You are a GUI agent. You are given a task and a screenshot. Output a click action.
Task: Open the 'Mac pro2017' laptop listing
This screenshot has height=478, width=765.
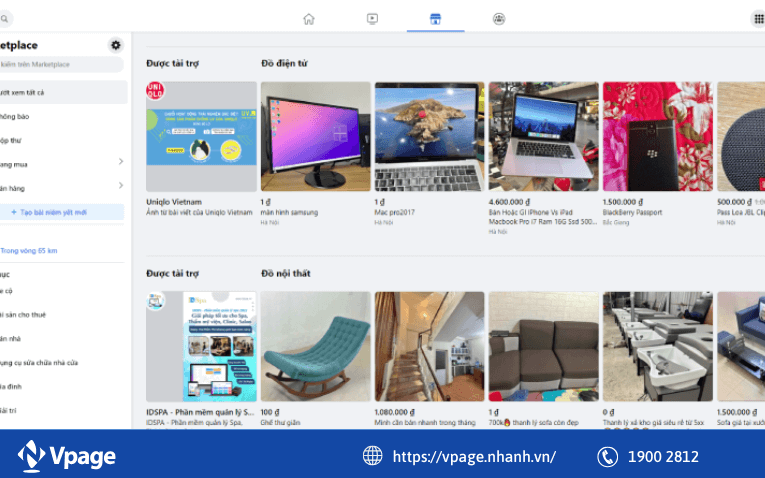coord(429,136)
